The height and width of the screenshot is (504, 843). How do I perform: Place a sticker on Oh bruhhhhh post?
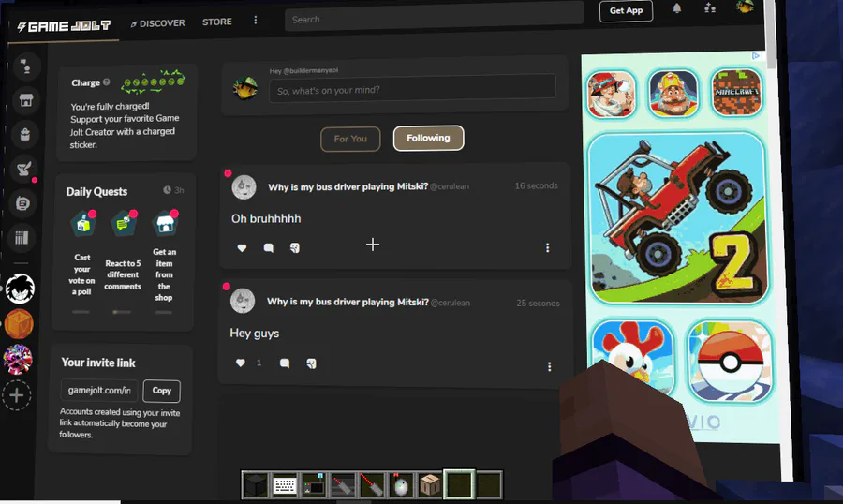coord(295,248)
